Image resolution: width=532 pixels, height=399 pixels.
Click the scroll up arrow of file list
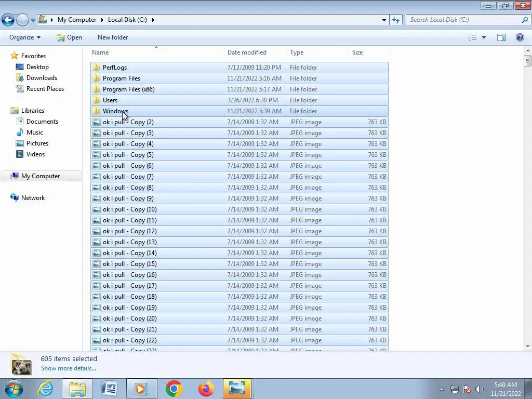pyautogui.click(x=528, y=50)
